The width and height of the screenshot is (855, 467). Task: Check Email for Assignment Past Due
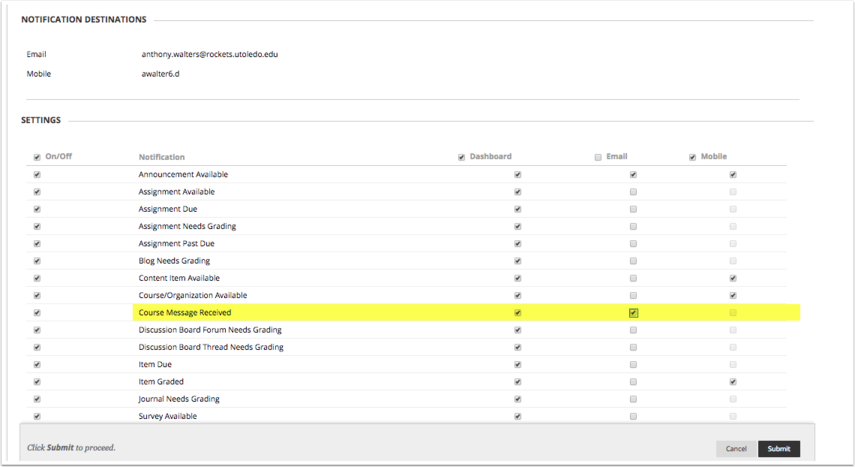pos(633,243)
